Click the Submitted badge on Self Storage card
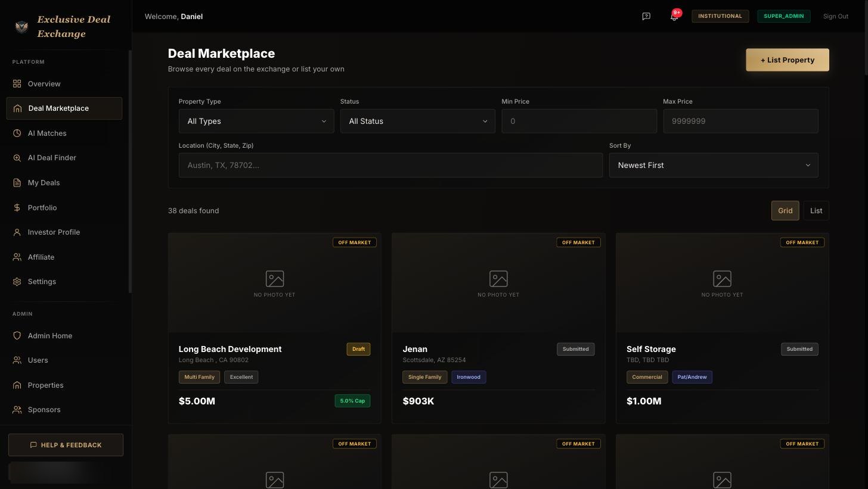The image size is (868, 489). pyautogui.click(x=799, y=349)
